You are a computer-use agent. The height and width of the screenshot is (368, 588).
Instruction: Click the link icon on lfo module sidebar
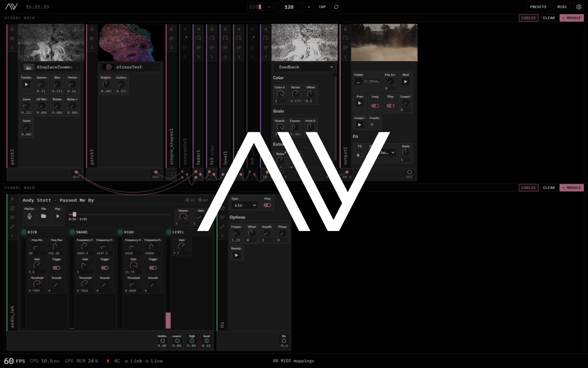[222, 227]
